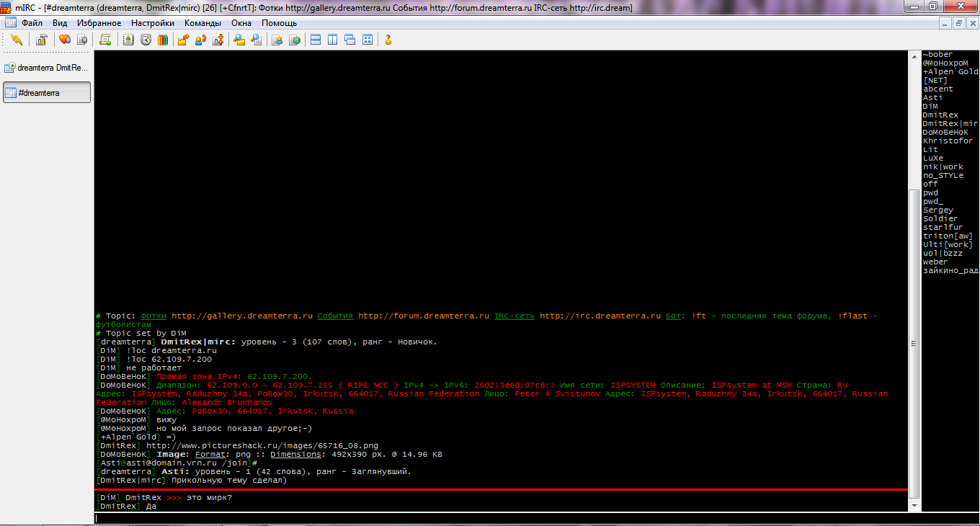Screen dimensions: 980x526
Task: Switch to the dreamterra status window button
Action: 47,68
